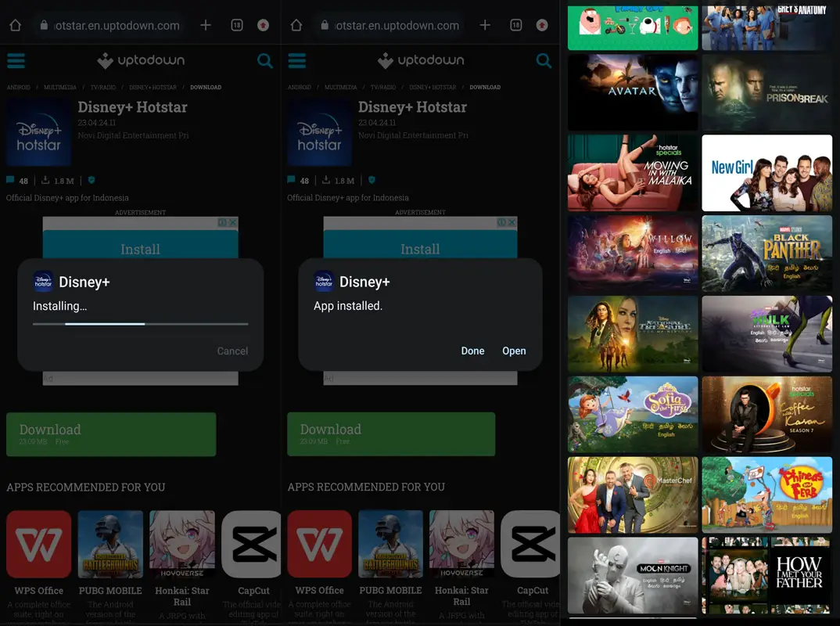Open Moon Knight thumbnail
This screenshot has height=626, width=840.
point(633,576)
